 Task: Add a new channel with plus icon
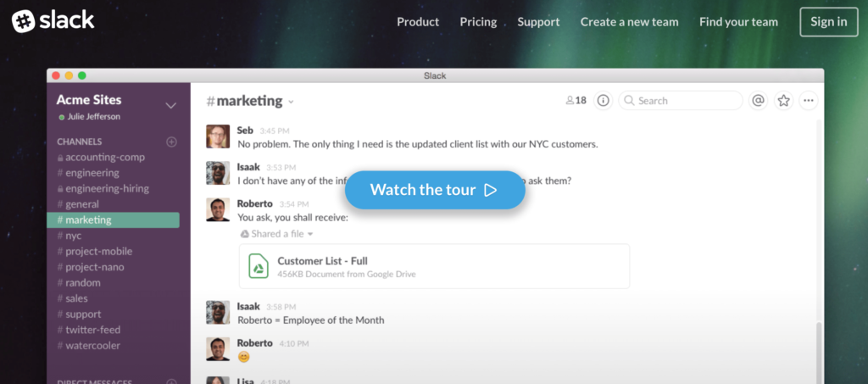point(171,142)
